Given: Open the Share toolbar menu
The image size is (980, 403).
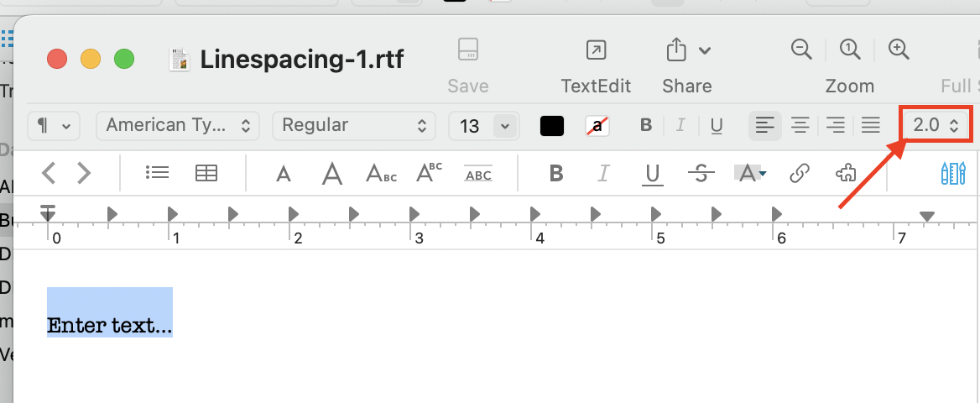Looking at the screenshot, I should tap(687, 51).
